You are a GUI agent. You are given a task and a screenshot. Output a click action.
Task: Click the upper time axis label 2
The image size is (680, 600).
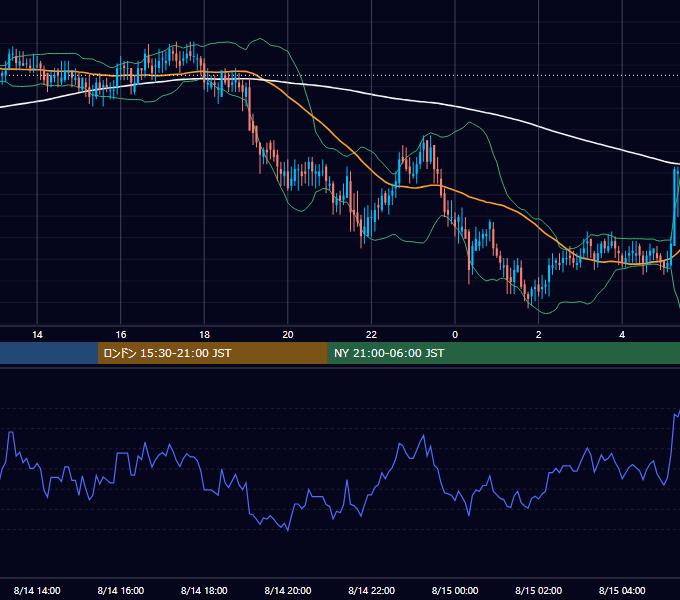(539, 335)
